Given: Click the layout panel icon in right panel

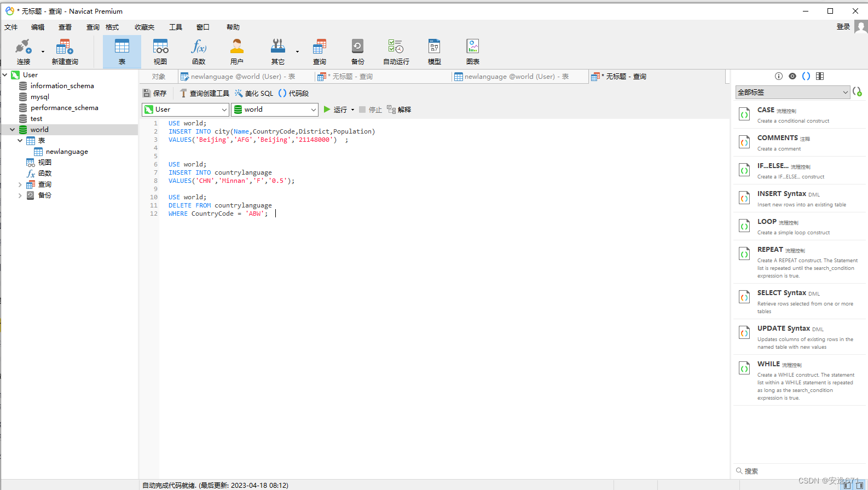Looking at the screenshot, I should [x=820, y=76].
